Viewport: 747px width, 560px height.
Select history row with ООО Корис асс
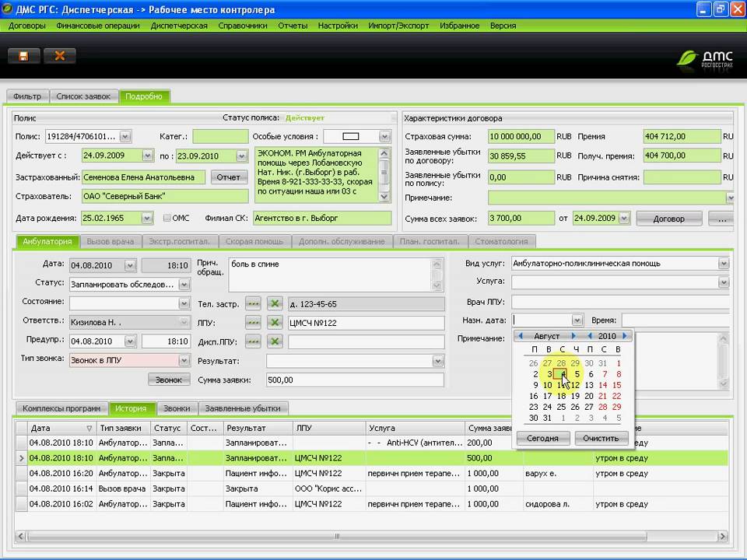pos(372,488)
